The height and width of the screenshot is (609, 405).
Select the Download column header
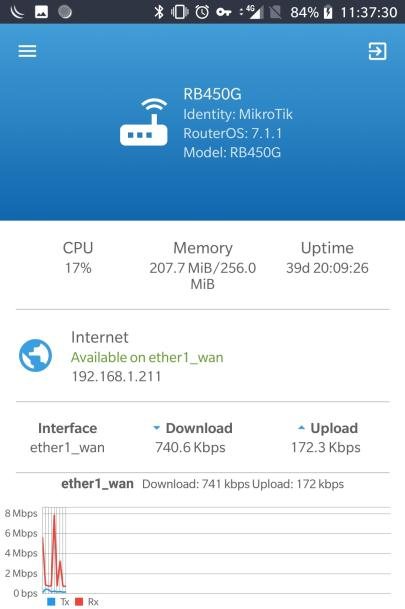(193, 428)
